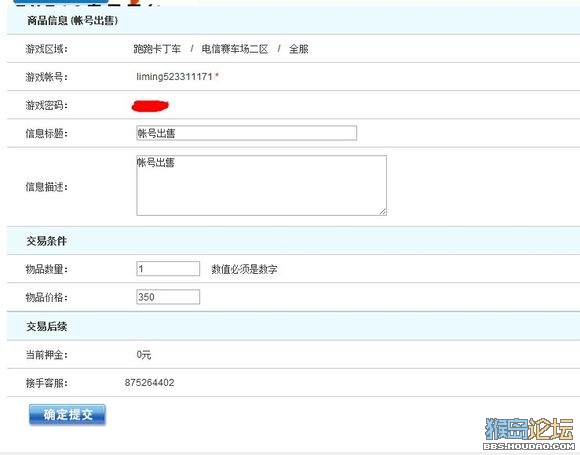
Task: Click the customer service number 875264402
Action: (149, 382)
